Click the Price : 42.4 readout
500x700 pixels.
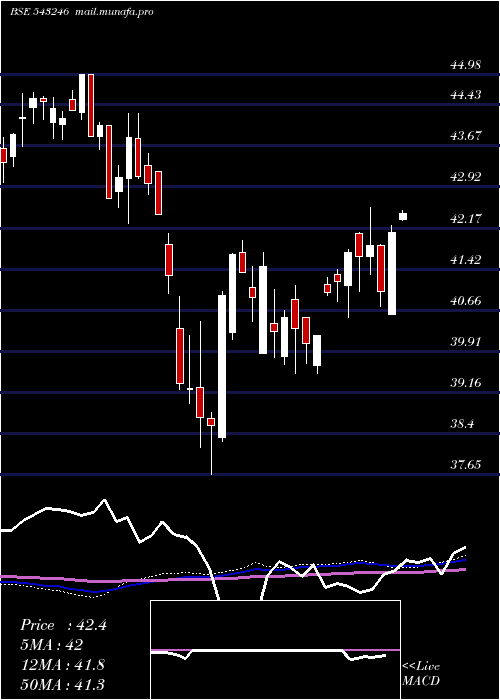pyautogui.click(x=63, y=625)
